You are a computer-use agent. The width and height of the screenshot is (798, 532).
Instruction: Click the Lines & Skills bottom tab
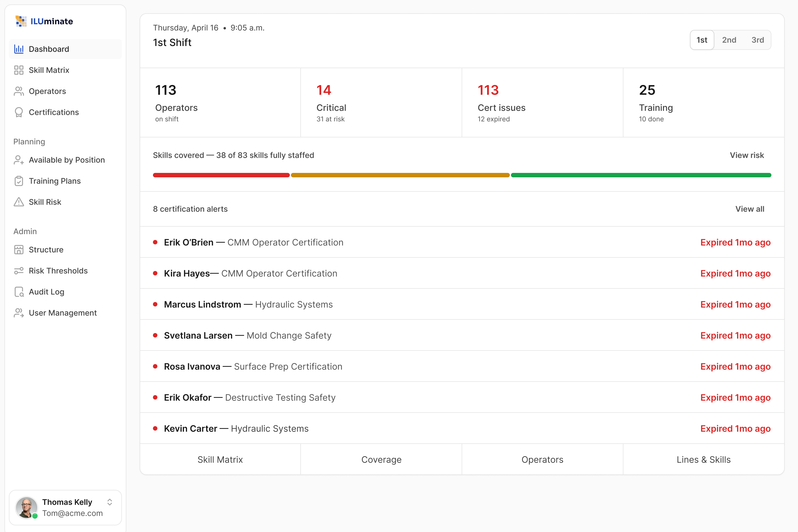pos(704,460)
